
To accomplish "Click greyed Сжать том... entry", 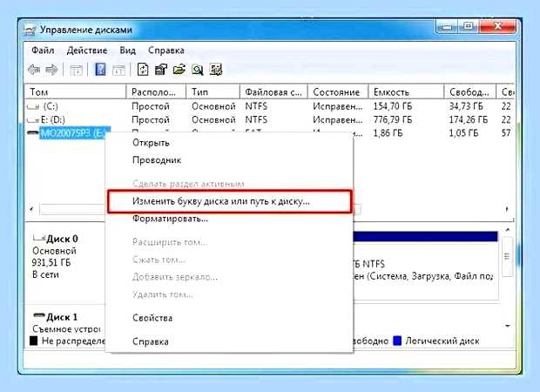I will (x=159, y=260).
